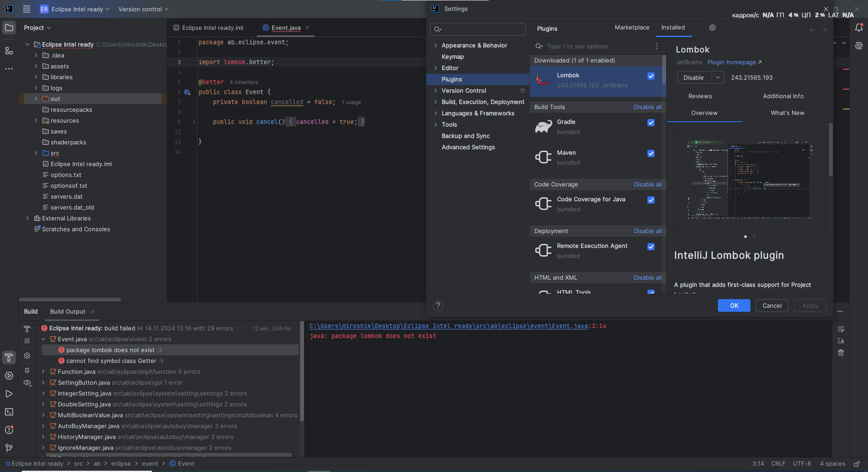Expand the External Libraries node
Screen dimensions: 868x472
[28, 218]
